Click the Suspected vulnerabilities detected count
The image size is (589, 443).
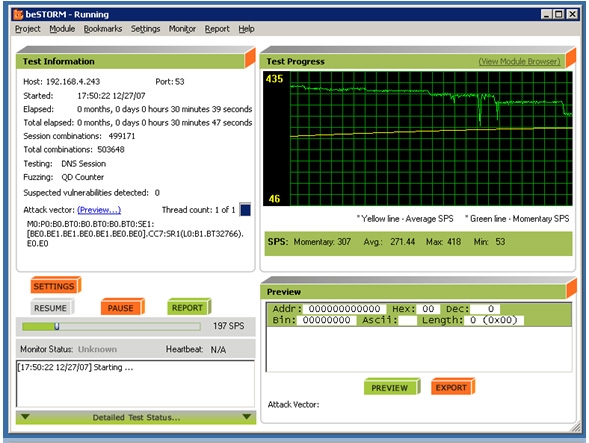coord(157,193)
